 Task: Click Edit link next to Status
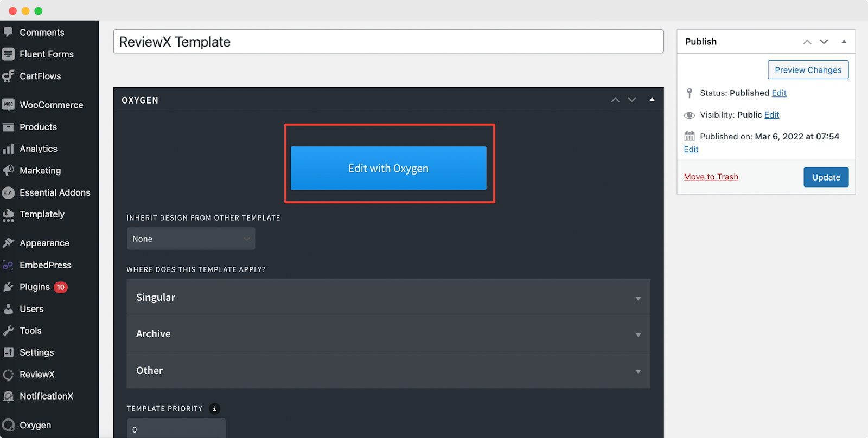[779, 93]
